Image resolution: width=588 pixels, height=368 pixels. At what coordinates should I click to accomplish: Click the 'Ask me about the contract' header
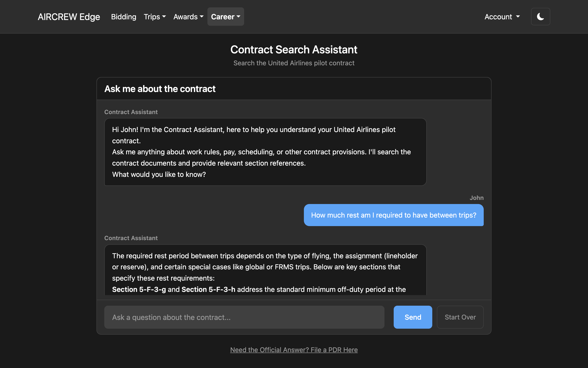160,89
